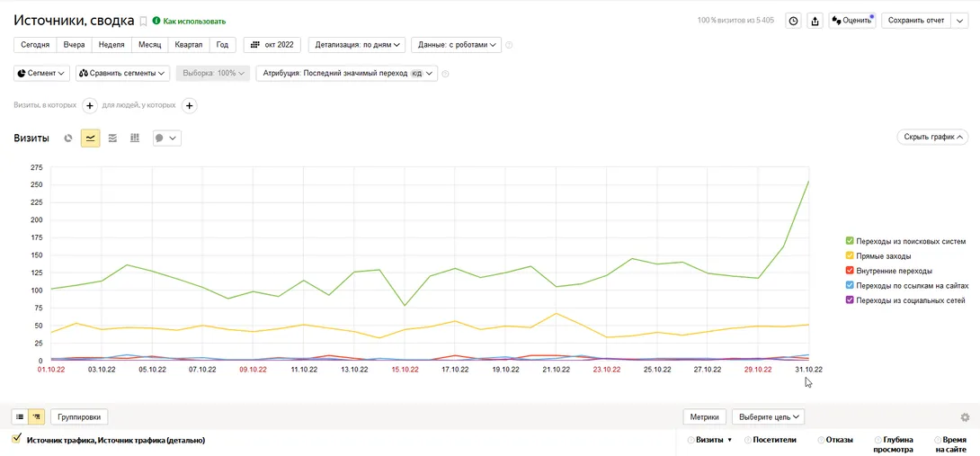Switch table to flat list view icon
The width and height of the screenshot is (980, 456).
tap(20, 416)
